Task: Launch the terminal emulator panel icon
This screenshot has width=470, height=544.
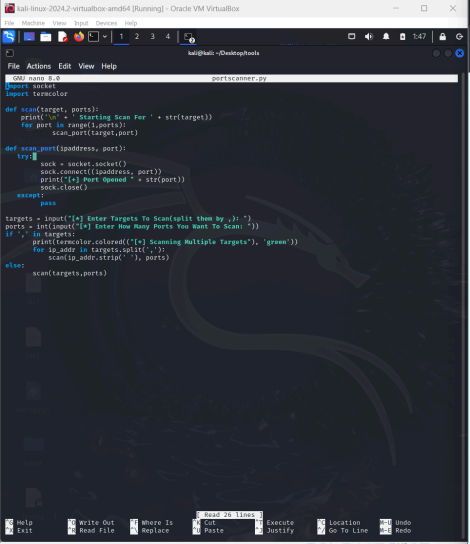Action: click(93, 36)
